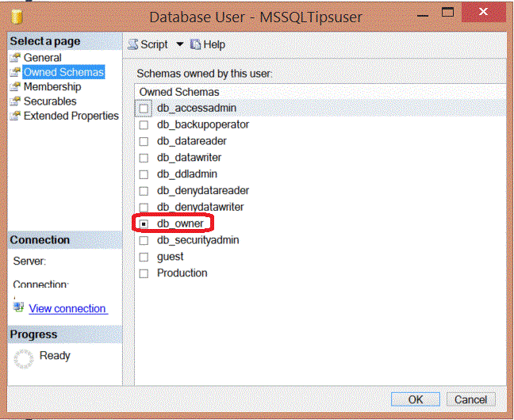
Task: Click the General page icon
Action: click(15, 58)
